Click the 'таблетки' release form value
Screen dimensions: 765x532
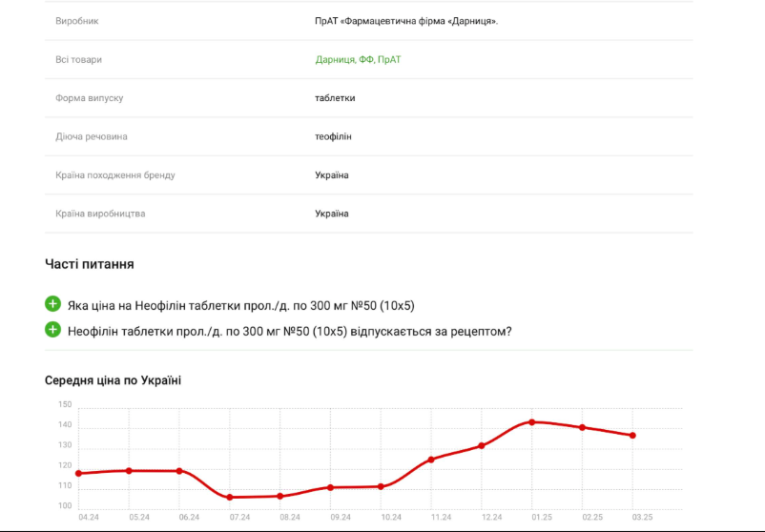pos(335,98)
